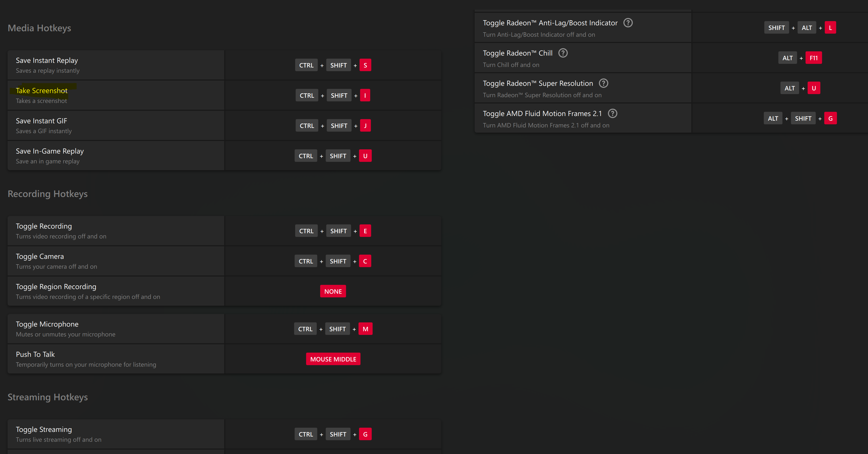
Task: Select the Toggle Region Recording row label
Action: (56, 287)
